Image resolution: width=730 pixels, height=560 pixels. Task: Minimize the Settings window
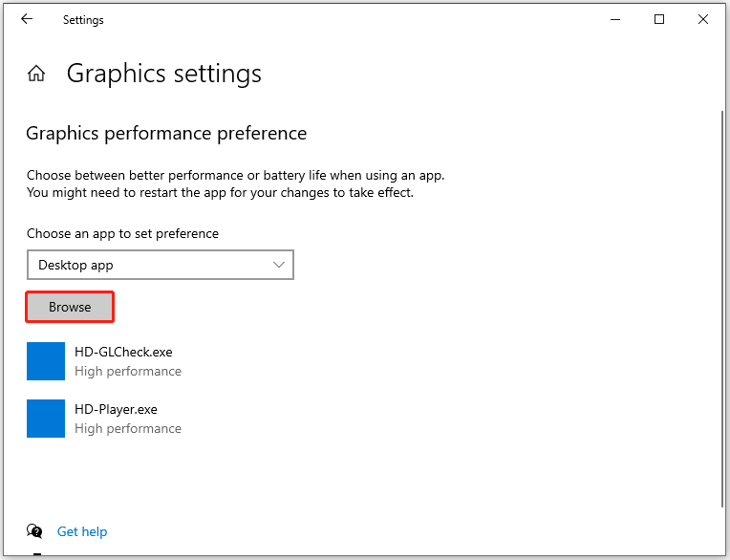coord(614,19)
